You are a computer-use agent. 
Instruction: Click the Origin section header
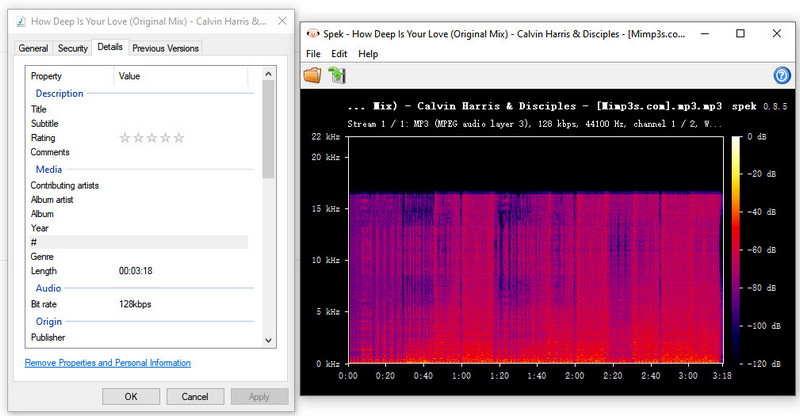[48, 322]
